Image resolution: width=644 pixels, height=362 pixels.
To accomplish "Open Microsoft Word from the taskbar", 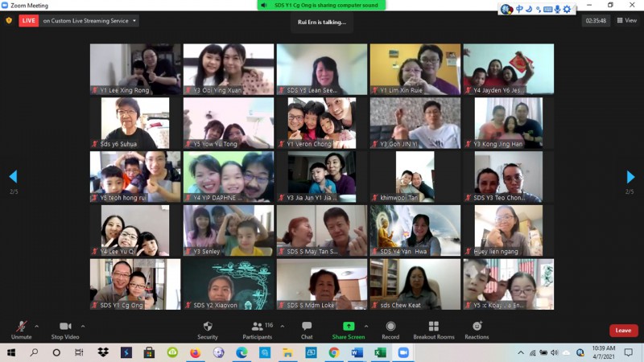I will coord(357,352).
